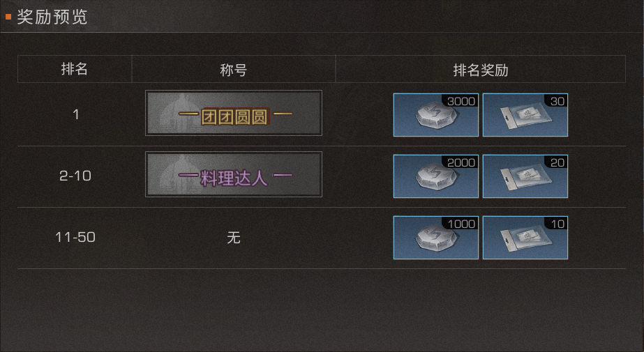Click the 奖励预览 section heading
644x352 pixels.
point(52,17)
